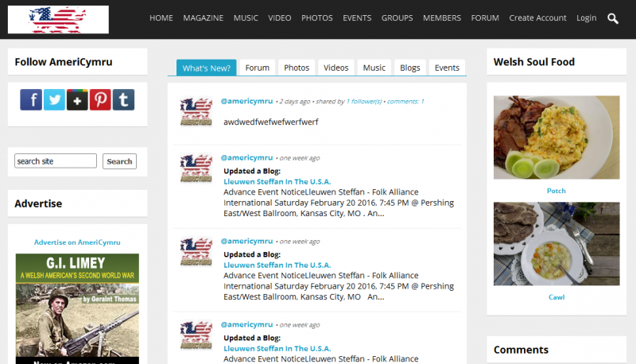Image resolution: width=636 pixels, height=364 pixels.
Task: Open the Videos tab
Action: (336, 68)
